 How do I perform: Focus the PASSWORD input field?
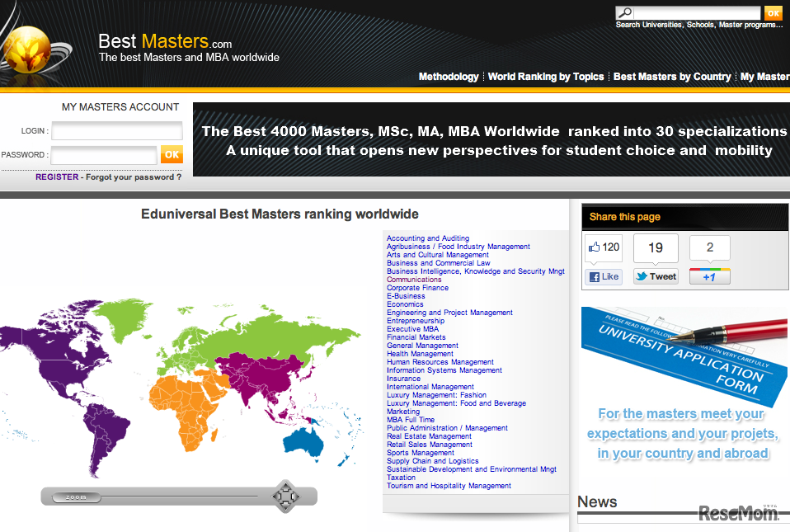tap(104, 155)
